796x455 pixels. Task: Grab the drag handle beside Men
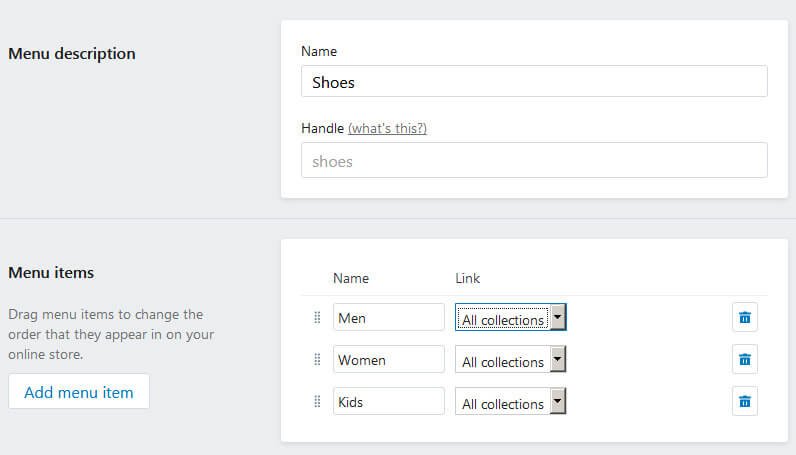click(317, 318)
